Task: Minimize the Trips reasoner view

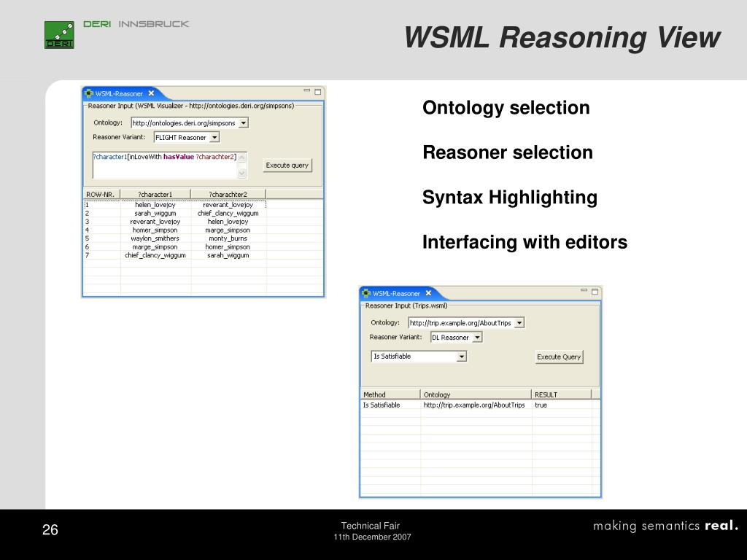Action: [x=584, y=290]
